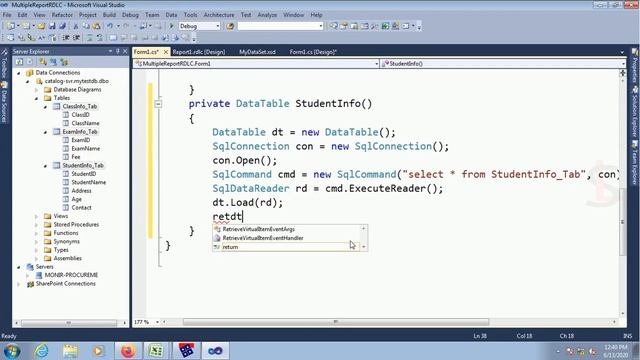
Task: Collapse the StudentInfo_Tab table node
Action: click(45, 166)
